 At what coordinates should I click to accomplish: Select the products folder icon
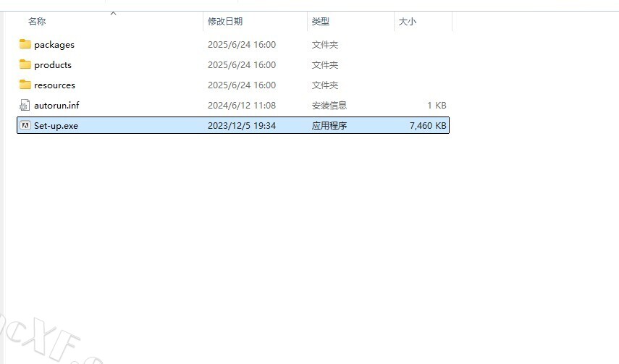tap(25, 64)
